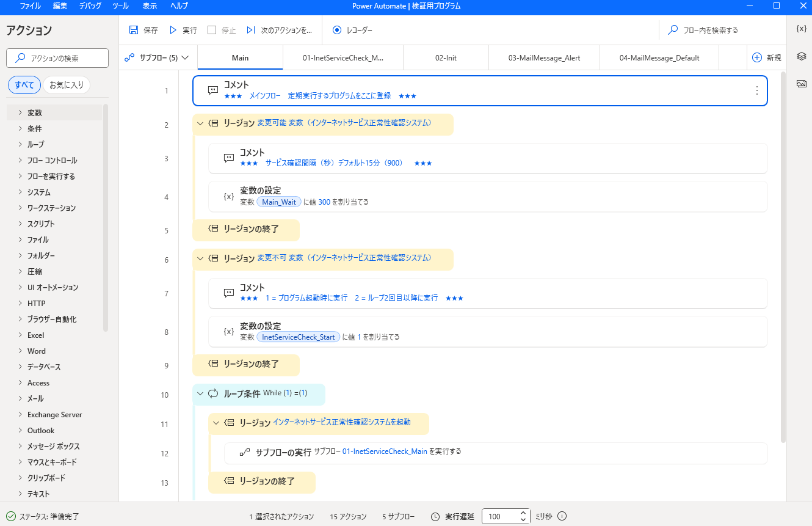Screen dimensions: 812x526
Task: Click the status ready checkmark icon
Action: [11, 516]
